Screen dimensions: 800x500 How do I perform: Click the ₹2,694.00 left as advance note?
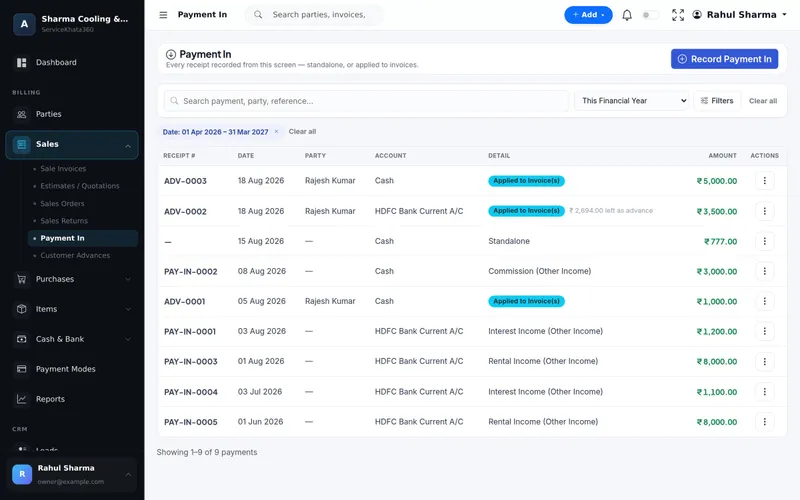click(611, 211)
